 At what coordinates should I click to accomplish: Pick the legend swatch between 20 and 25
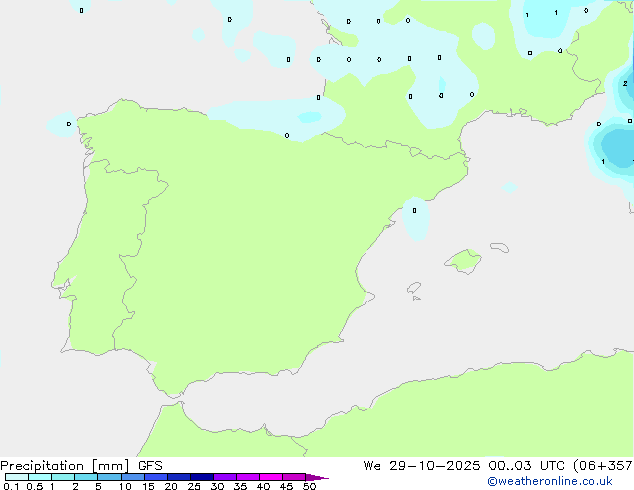[x=179, y=477]
